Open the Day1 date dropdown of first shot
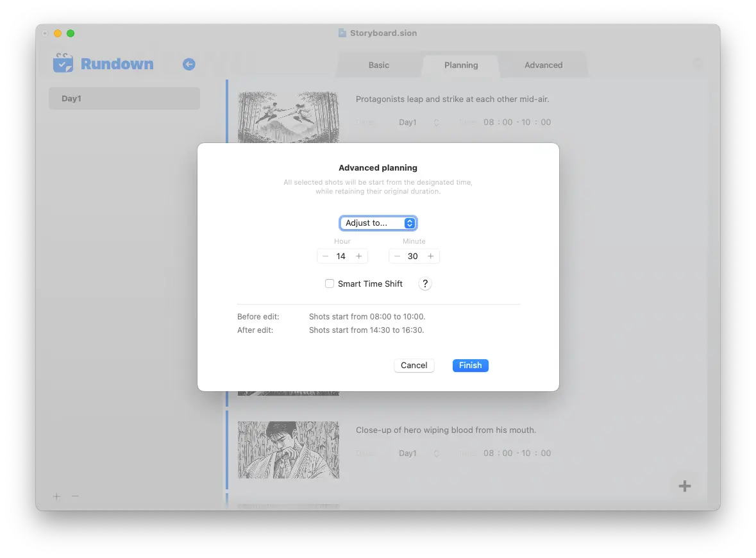This screenshot has height=558, width=756. pos(418,123)
